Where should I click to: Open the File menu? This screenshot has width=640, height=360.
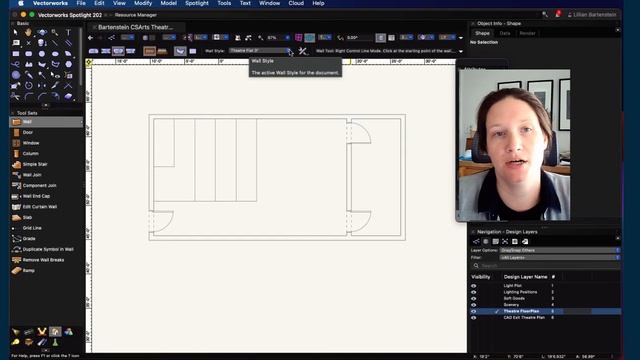click(81, 3)
